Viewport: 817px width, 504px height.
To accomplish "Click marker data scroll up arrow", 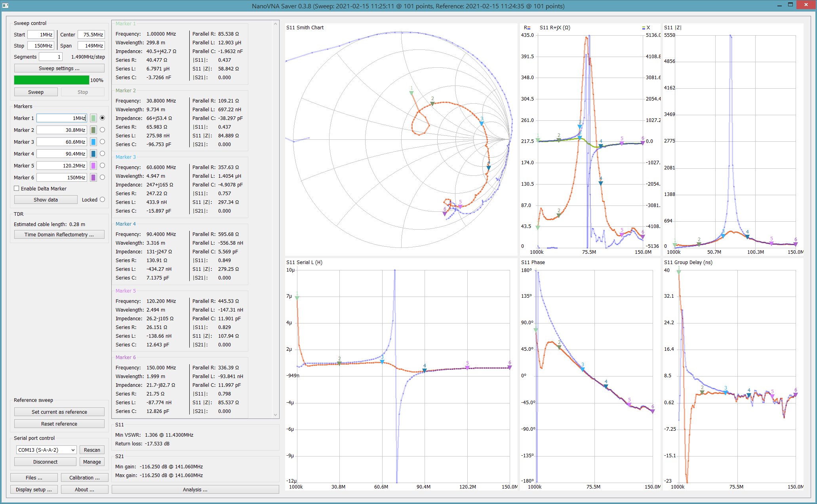I will pos(276,24).
